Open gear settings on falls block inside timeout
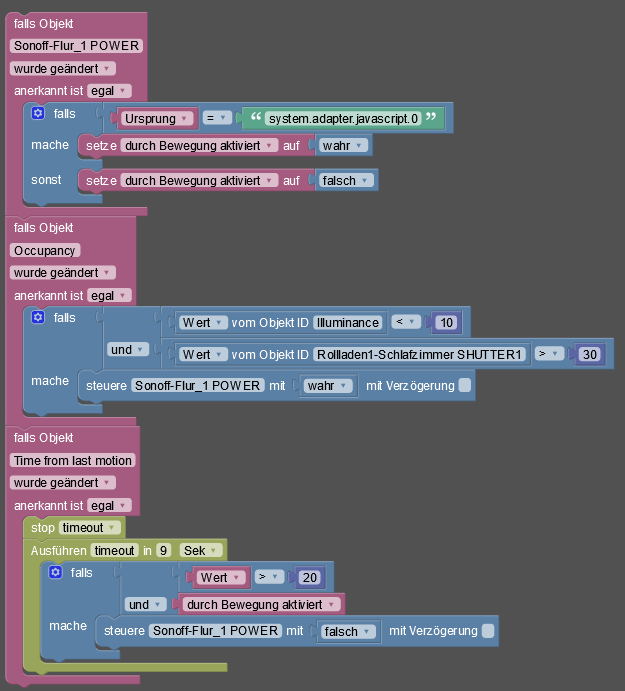This screenshot has height=691, width=625. [x=56, y=572]
